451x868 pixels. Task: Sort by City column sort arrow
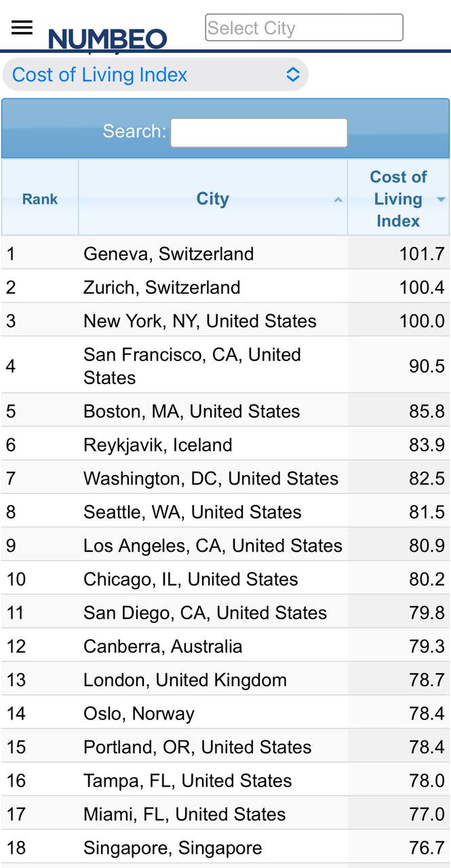pos(338,200)
